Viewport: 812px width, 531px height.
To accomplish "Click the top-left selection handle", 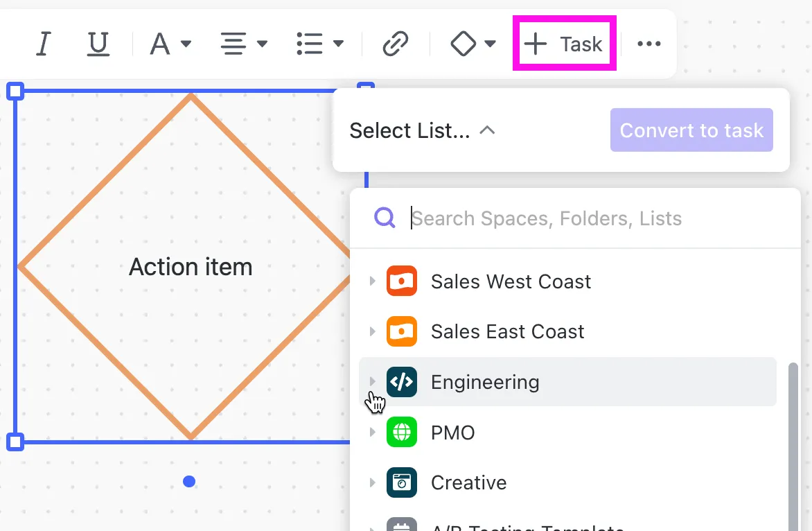I will 15,92.
